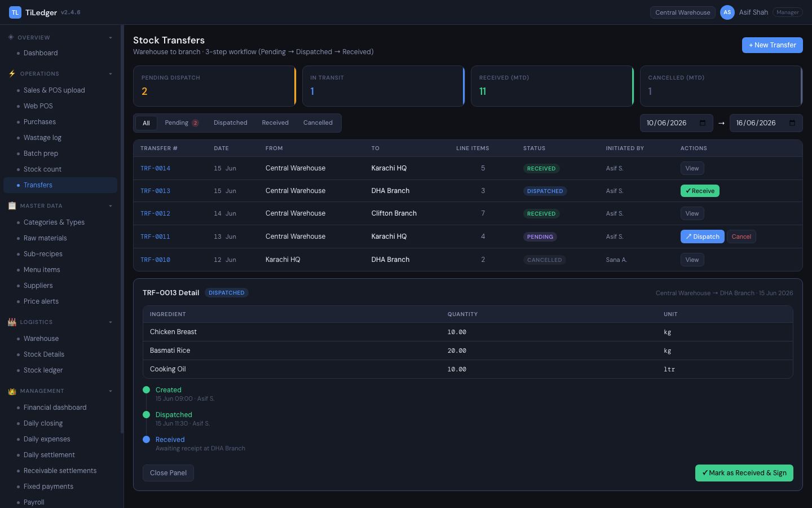This screenshot has height=508, width=812.
Task: Open Suppliers page
Action: tap(60, 286)
